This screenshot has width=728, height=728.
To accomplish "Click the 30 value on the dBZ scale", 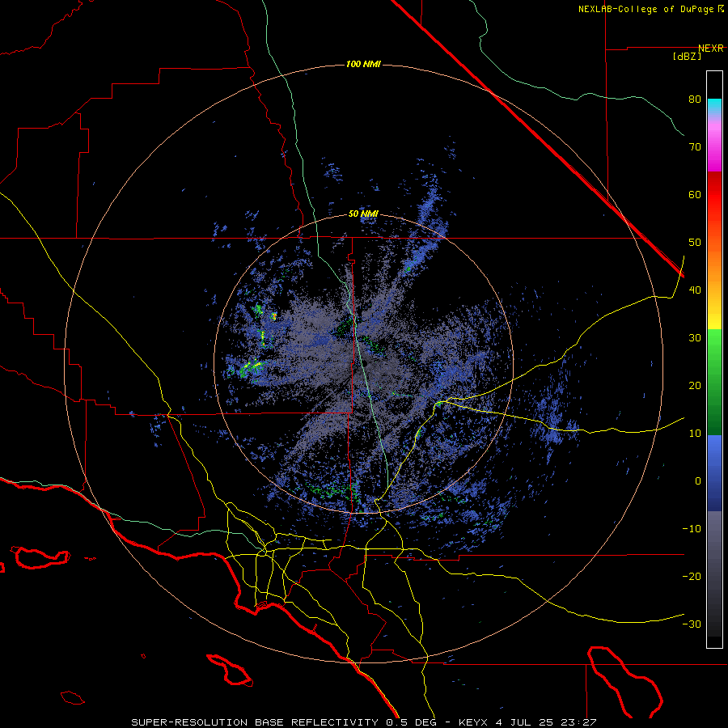I will point(695,338).
